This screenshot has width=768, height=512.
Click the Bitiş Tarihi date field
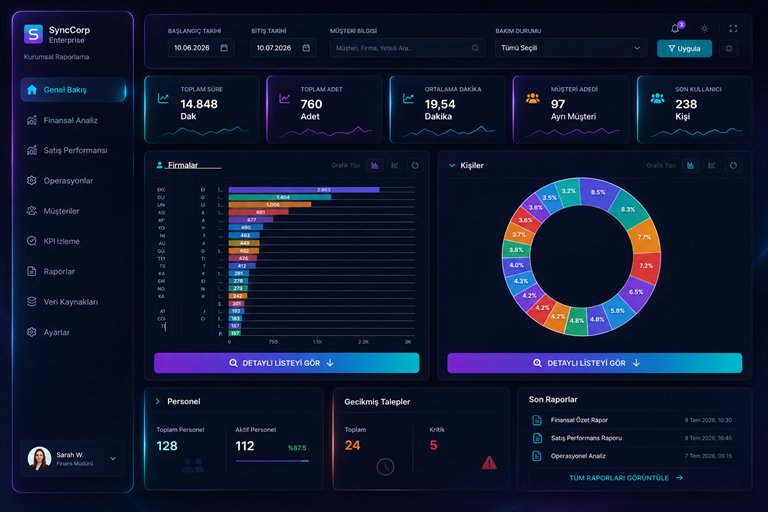pyautogui.click(x=283, y=48)
